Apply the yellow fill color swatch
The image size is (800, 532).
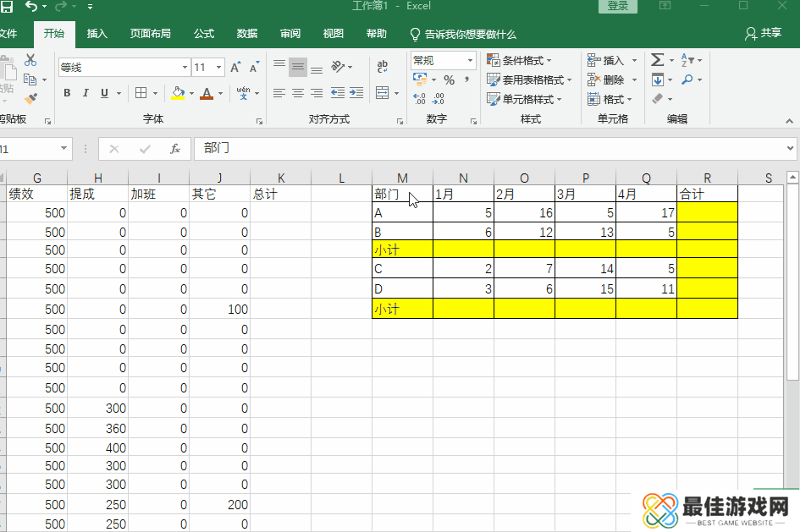[x=177, y=93]
